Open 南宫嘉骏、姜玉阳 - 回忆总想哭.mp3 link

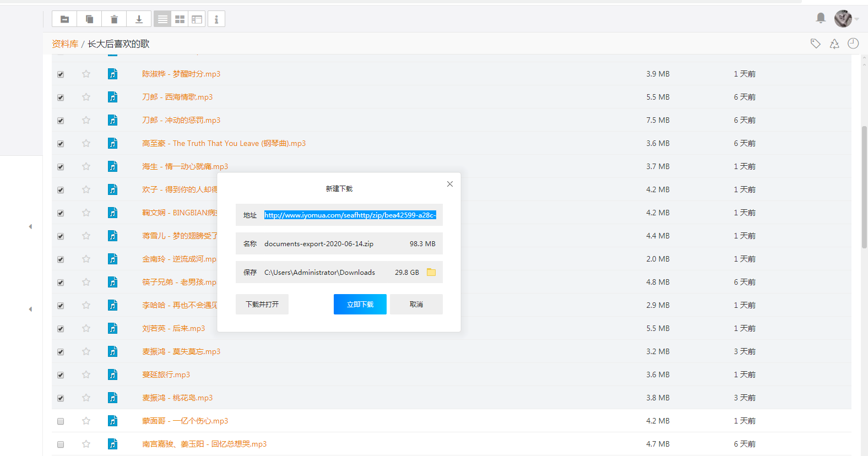204,444
